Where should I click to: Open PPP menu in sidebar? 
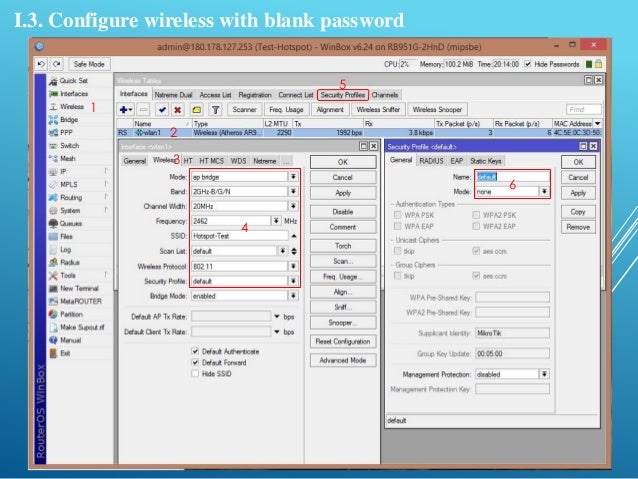61,133
